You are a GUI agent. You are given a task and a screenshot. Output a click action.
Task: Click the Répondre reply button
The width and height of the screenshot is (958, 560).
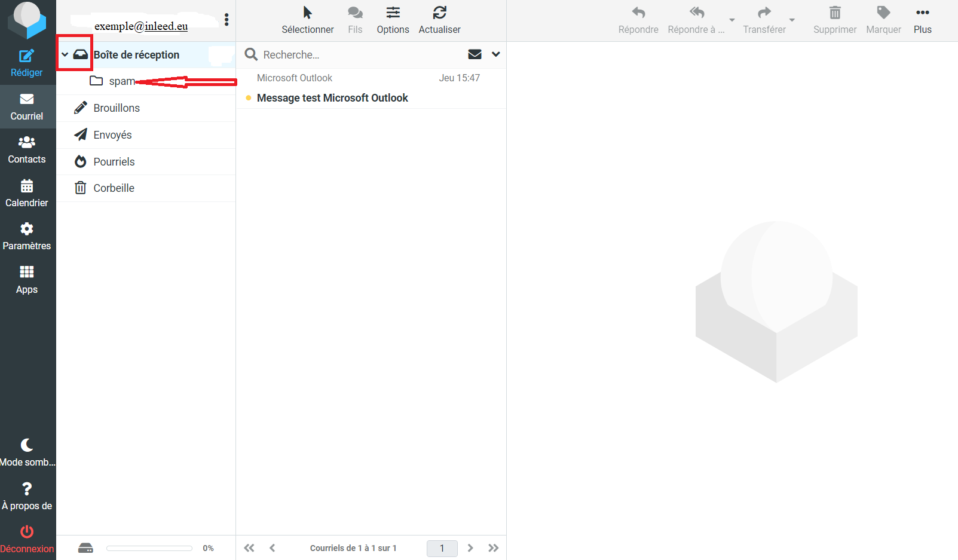[638, 20]
